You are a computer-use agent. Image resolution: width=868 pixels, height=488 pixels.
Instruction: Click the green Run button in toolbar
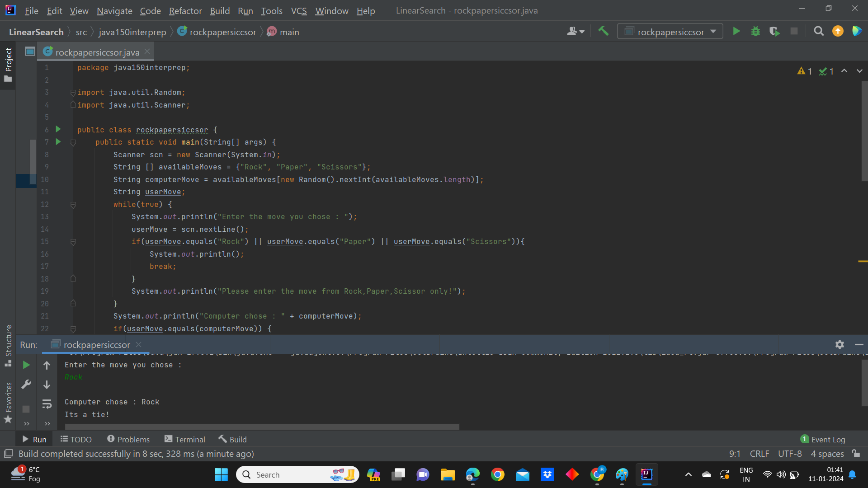[x=736, y=32]
